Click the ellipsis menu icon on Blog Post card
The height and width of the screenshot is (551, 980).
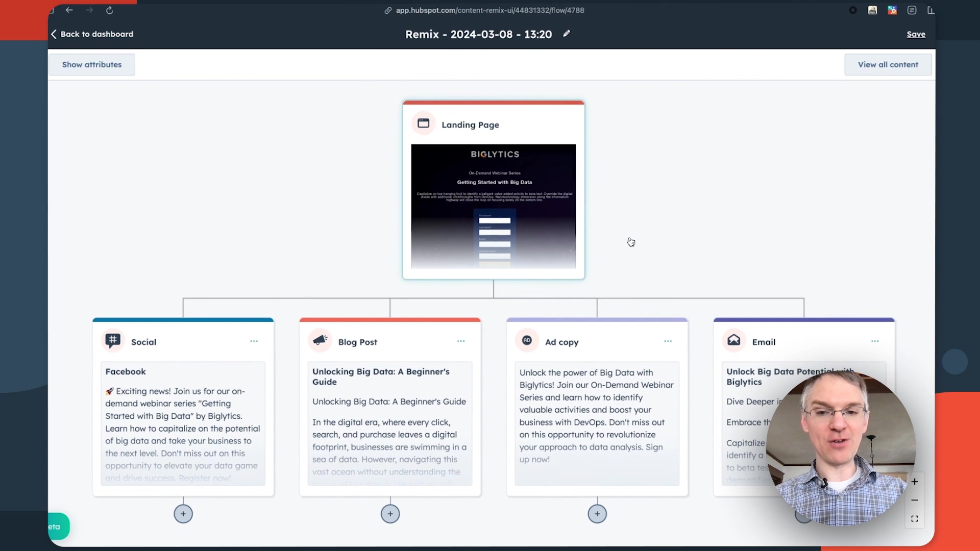pyautogui.click(x=461, y=341)
